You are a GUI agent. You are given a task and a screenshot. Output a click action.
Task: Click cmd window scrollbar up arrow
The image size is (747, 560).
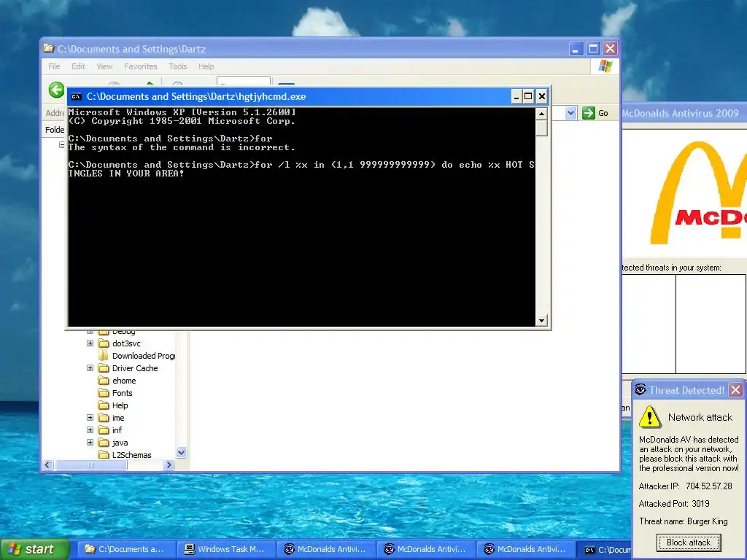(x=541, y=114)
